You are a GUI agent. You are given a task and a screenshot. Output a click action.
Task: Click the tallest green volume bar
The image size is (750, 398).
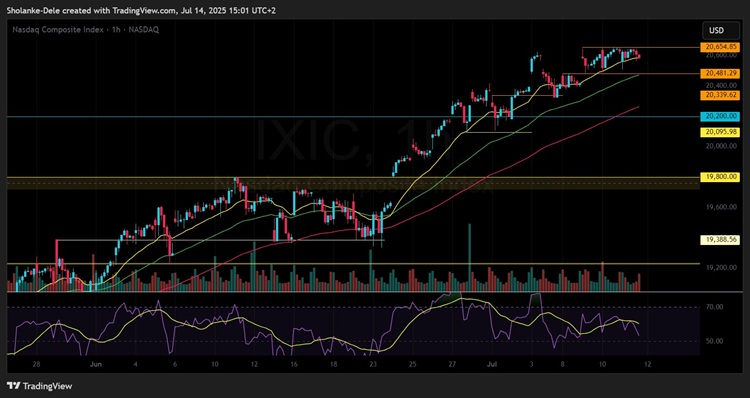coord(469,257)
